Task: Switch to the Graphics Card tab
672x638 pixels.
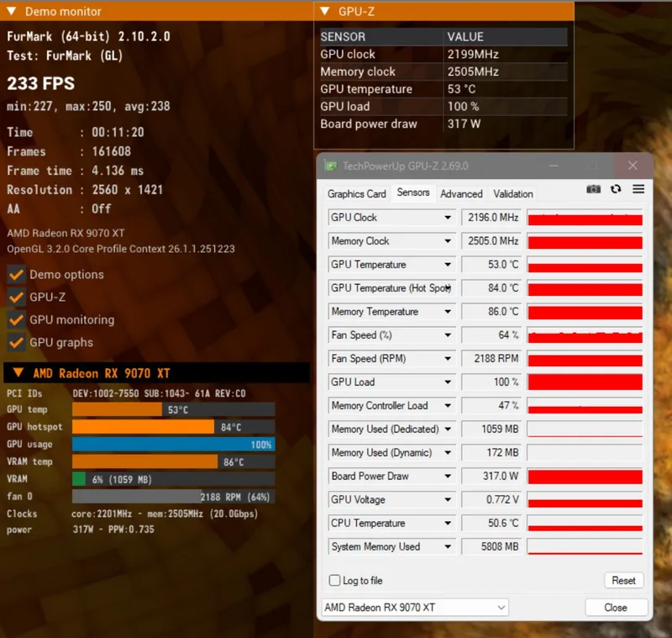Action: (356, 194)
